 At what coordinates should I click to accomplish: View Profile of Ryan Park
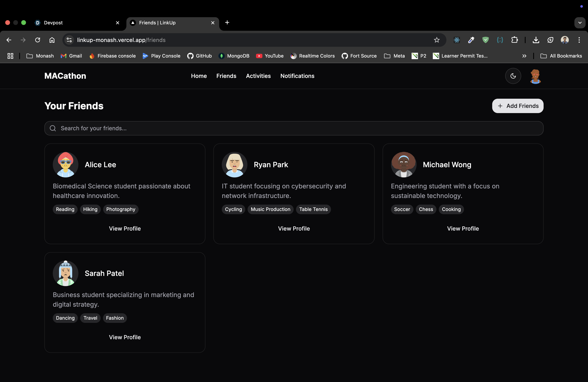pos(294,229)
